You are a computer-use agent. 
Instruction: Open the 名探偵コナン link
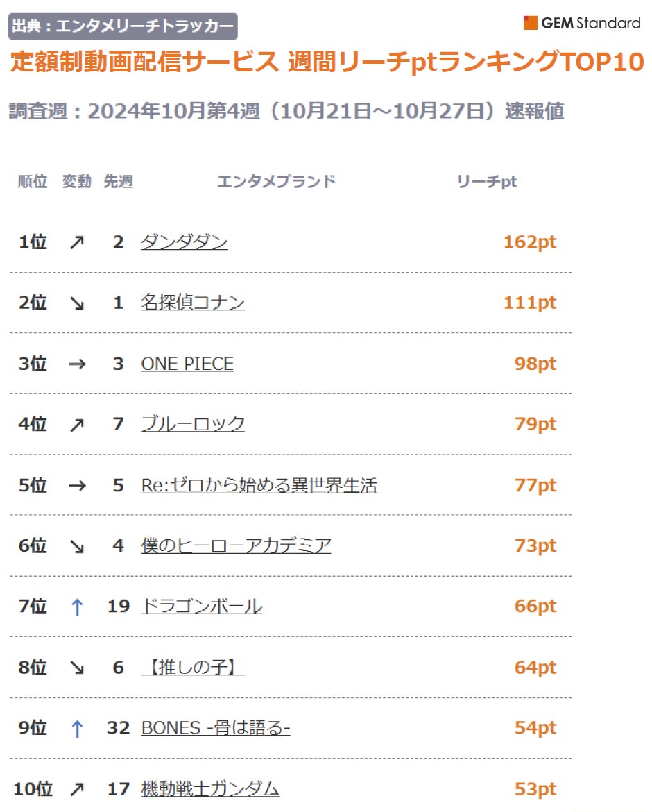coord(192,303)
